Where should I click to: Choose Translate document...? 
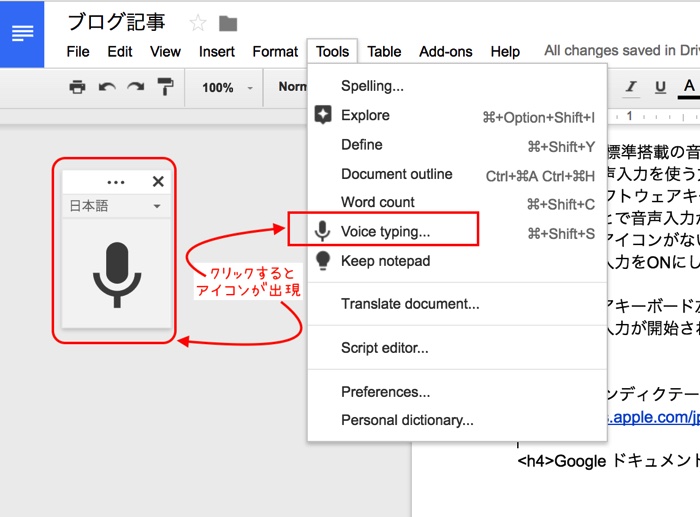457,304
